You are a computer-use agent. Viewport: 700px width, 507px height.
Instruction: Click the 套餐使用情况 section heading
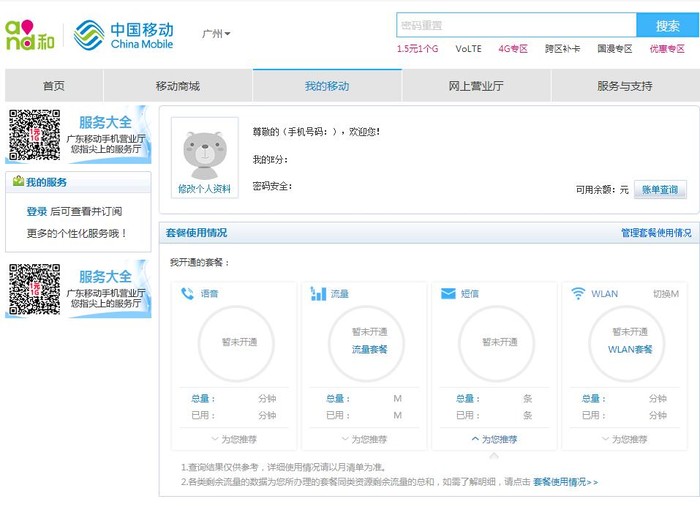click(x=196, y=233)
